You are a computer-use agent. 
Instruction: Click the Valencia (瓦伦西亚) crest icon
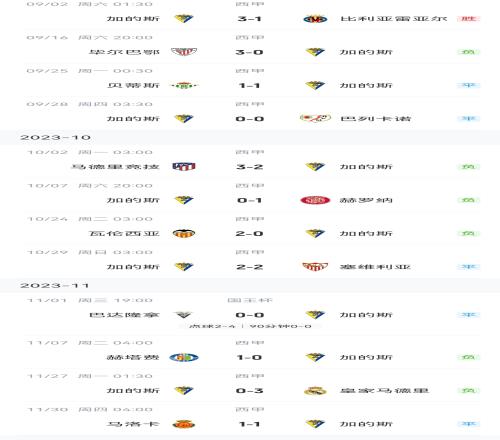(184, 233)
